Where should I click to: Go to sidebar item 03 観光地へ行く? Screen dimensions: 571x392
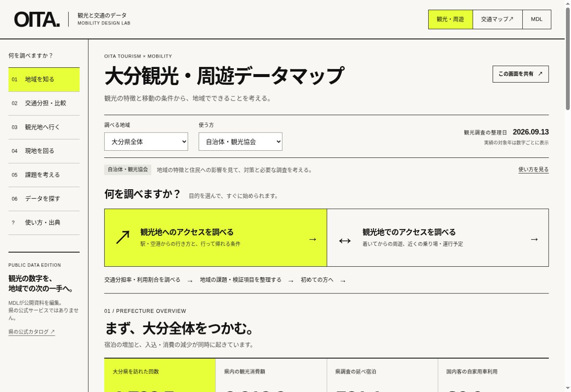tap(44, 127)
